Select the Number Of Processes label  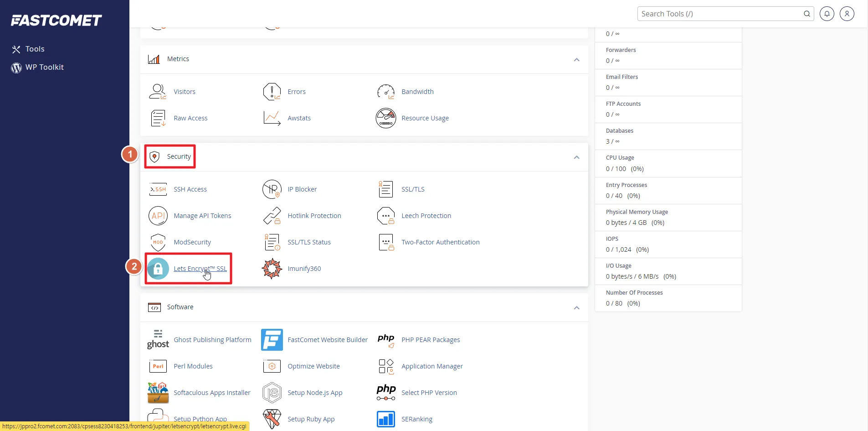(x=634, y=293)
